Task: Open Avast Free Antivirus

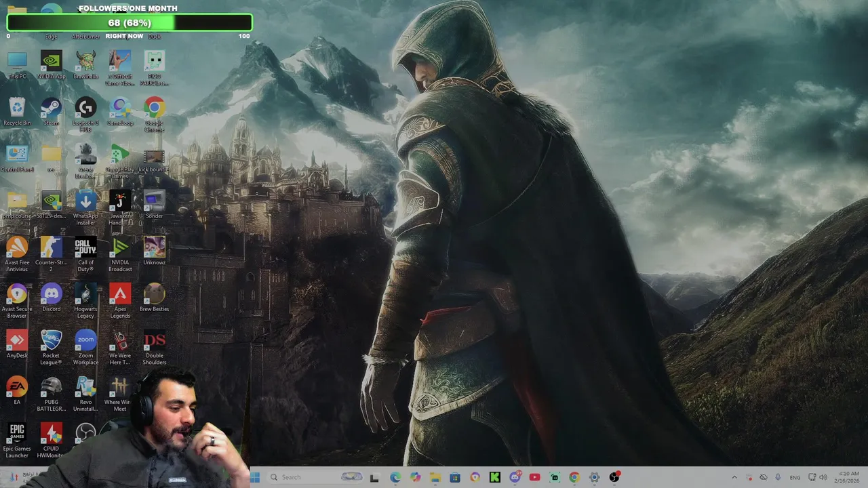Action: (x=17, y=255)
